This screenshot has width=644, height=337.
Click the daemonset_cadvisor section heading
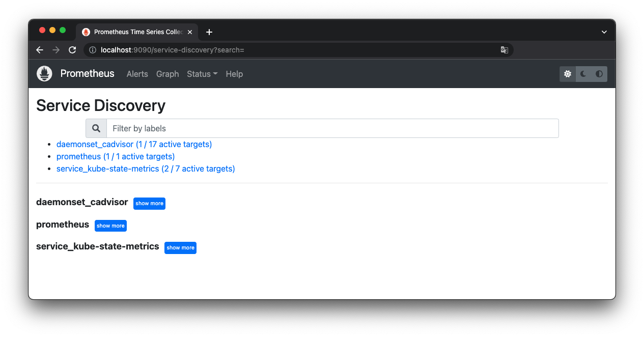point(82,202)
